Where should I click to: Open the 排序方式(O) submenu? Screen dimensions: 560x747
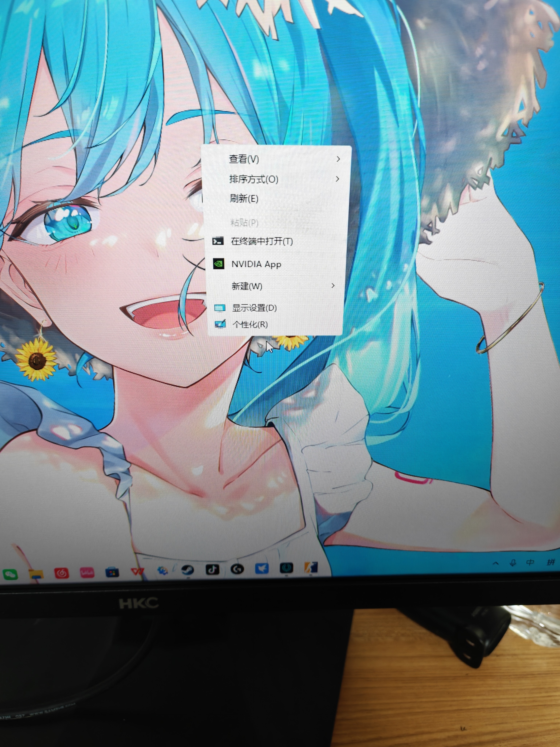coord(276,179)
